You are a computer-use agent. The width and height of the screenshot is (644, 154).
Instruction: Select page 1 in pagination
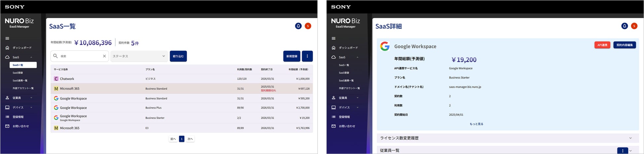pyautogui.click(x=182, y=139)
